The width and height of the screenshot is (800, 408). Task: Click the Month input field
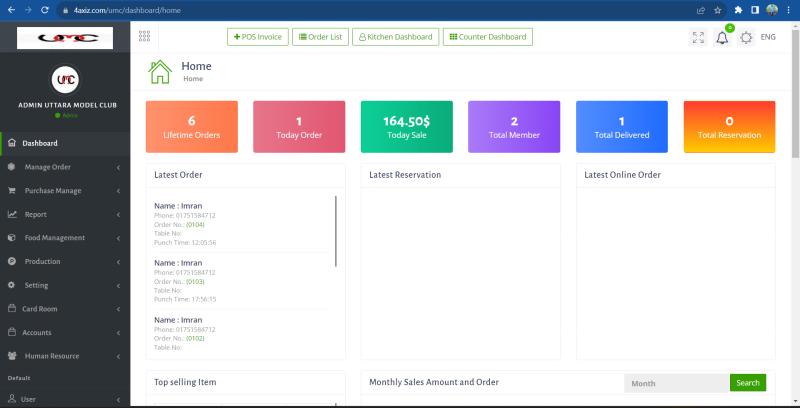click(676, 383)
